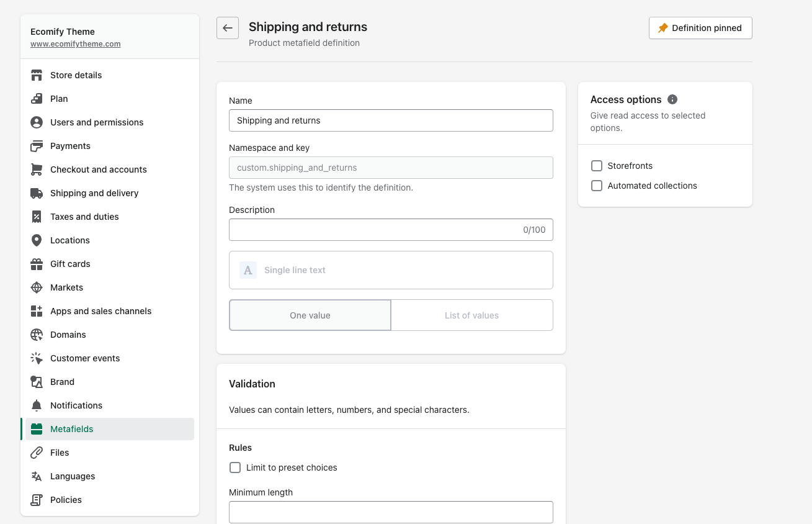Click the Policies document icon
Viewport: 812px width, 524px height.
pos(37,500)
